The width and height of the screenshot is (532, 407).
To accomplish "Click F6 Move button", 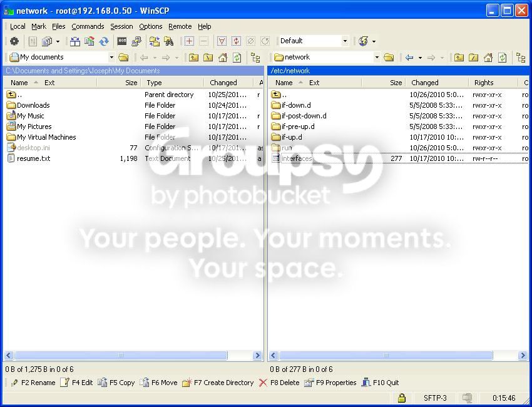I will [x=158, y=383].
